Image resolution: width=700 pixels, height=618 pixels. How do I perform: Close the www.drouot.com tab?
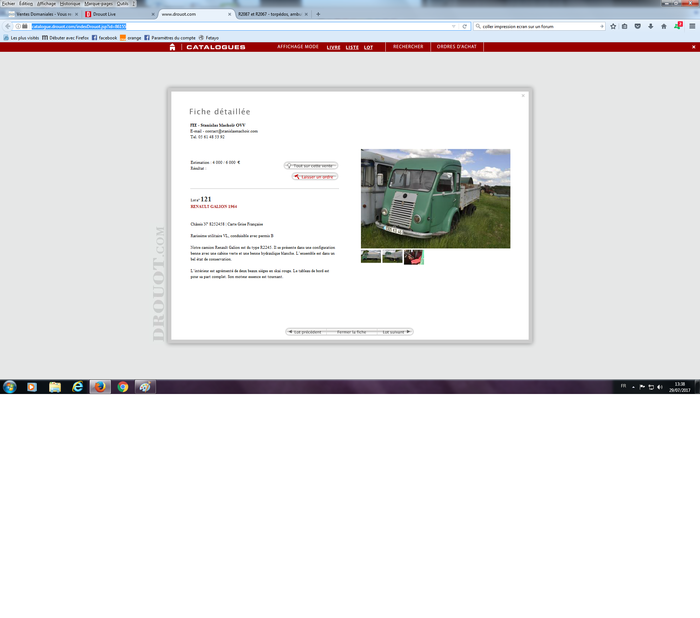pyautogui.click(x=229, y=14)
